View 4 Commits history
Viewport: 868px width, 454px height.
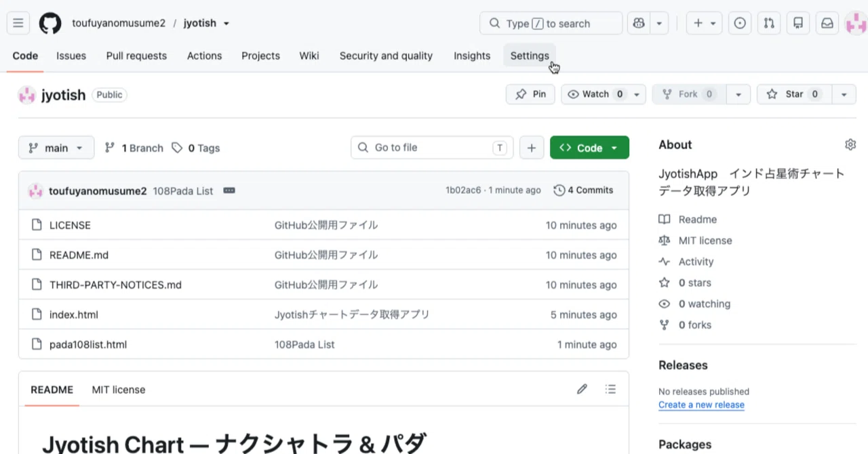[x=583, y=190]
